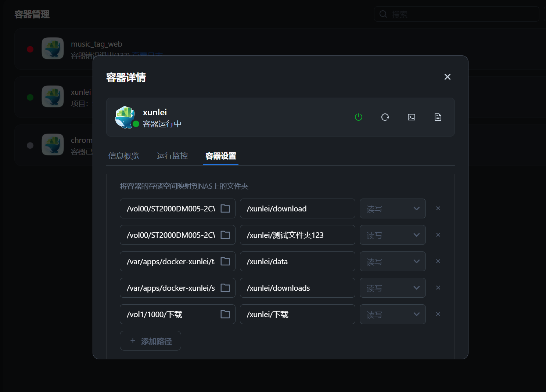The width and height of the screenshot is (546, 392).
Task: Remove the /xunlei/测试文件夹123 mapping row
Action: (x=438, y=235)
